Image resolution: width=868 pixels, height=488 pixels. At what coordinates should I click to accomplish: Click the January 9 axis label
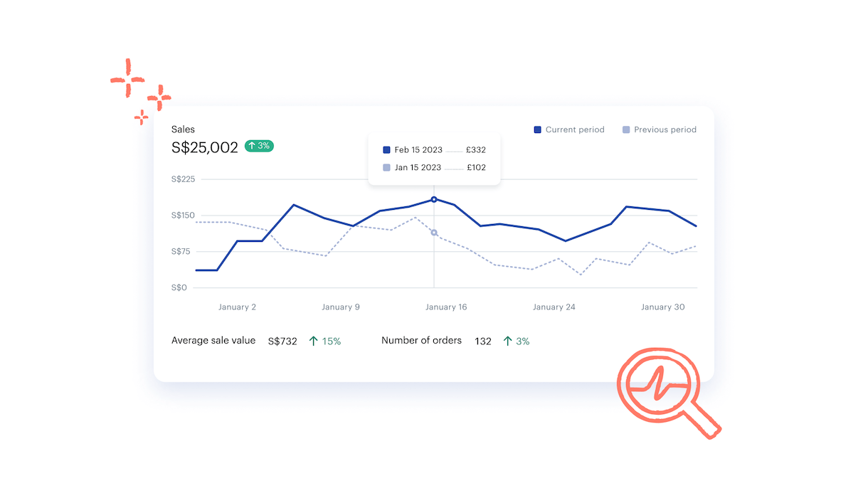[341, 307]
